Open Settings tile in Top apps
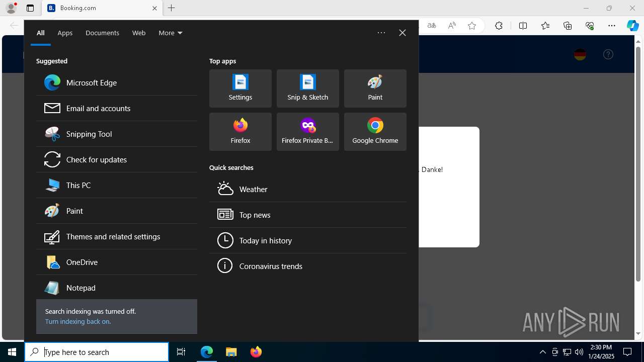This screenshot has height=362, width=644. [240, 88]
